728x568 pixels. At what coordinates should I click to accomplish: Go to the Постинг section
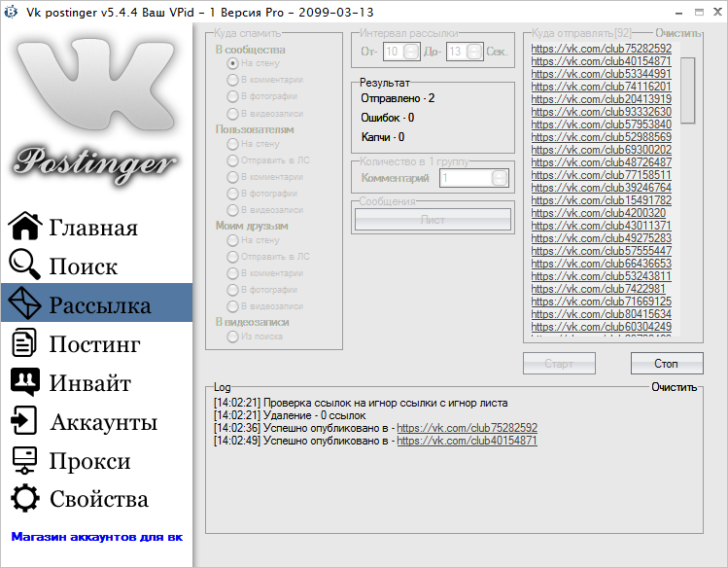click(96, 342)
